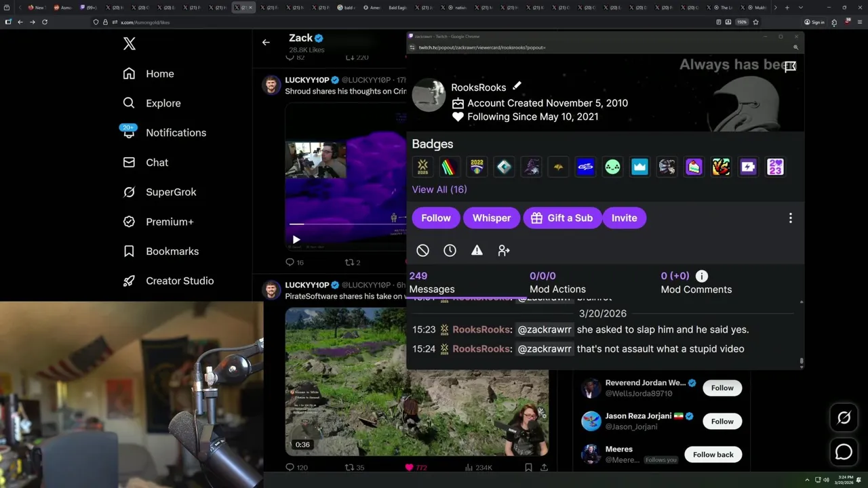Click the zoom magnifier in Twitch popup address bar
The height and width of the screenshot is (488, 868).
[795, 47]
